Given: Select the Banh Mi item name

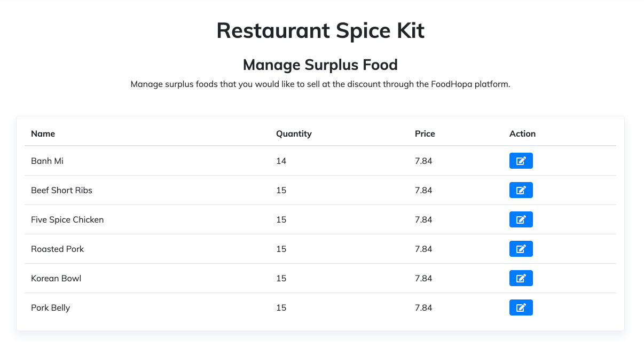Looking at the screenshot, I should tap(47, 161).
